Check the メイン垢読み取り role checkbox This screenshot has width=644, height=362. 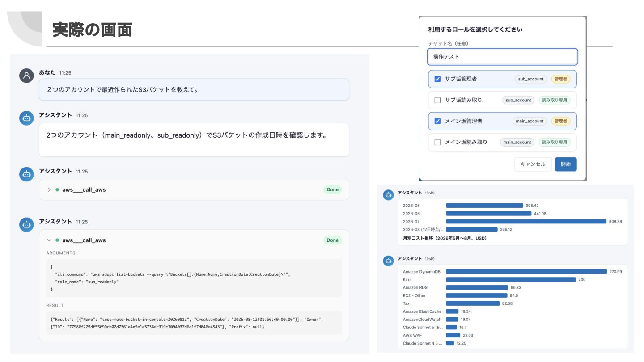pyautogui.click(x=438, y=142)
